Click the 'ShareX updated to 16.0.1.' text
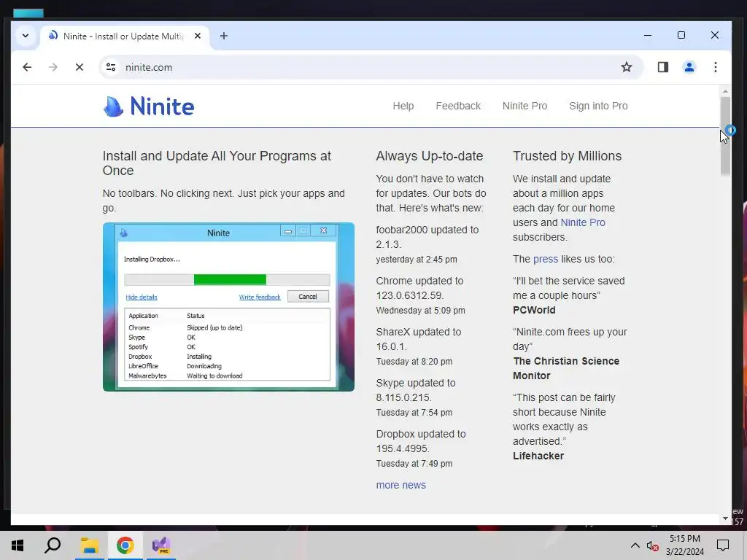Screen dimensions: 747x560 [x=418, y=339]
